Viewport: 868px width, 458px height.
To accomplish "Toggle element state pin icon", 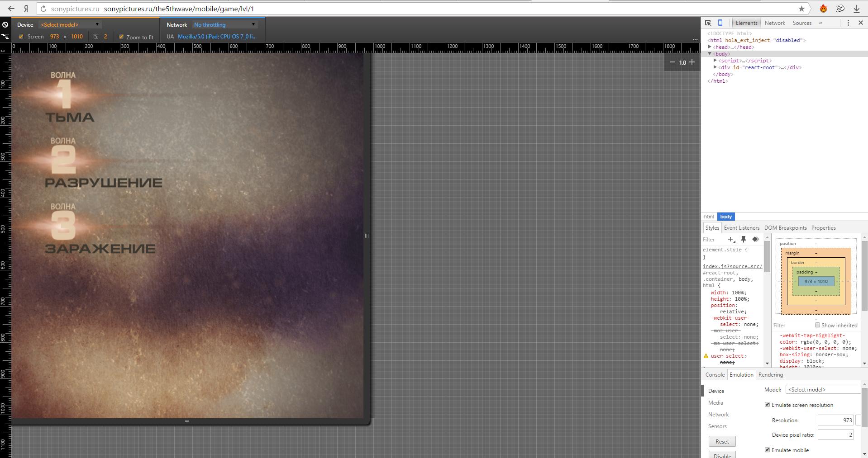I will point(743,239).
